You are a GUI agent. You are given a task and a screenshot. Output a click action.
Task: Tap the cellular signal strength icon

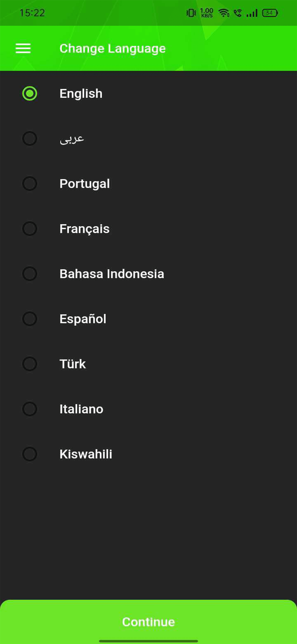point(252,13)
